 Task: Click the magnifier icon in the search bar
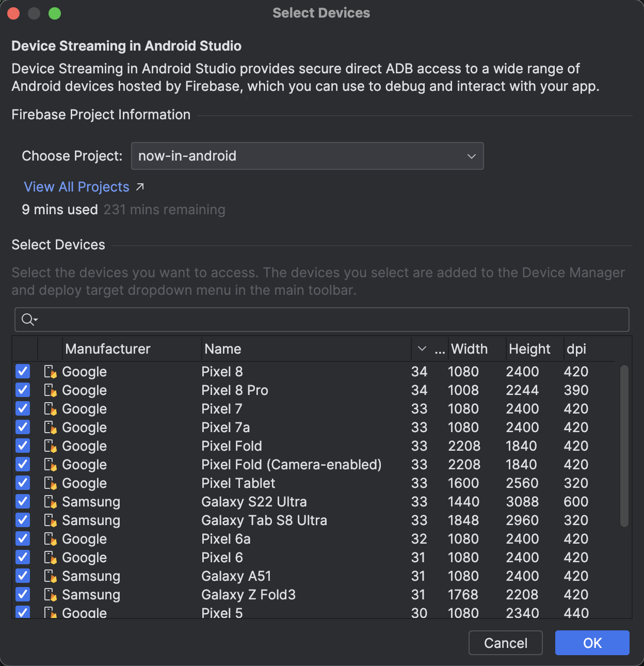point(26,319)
